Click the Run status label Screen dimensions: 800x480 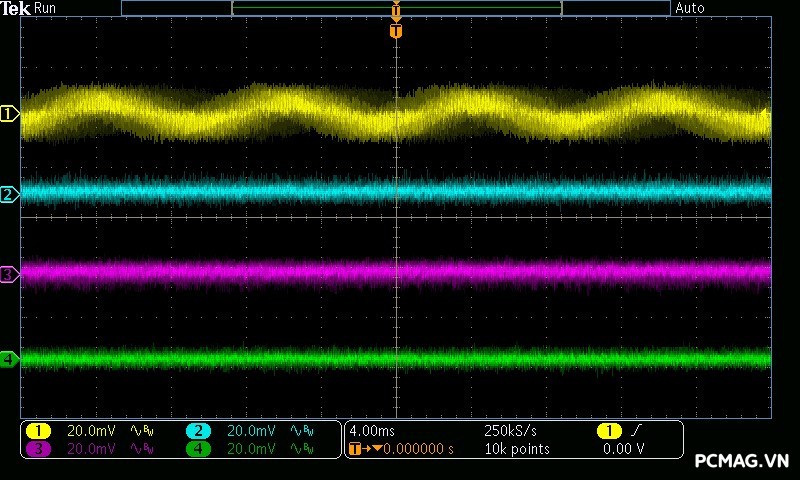[x=45, y=8]
